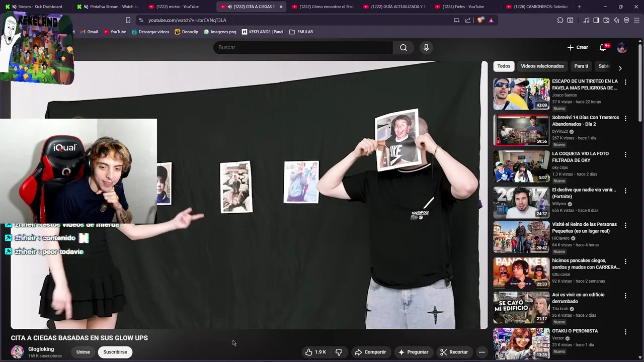Close the CITA A CIEGAS tab
The height and width of the screenshot is (362, 644).
pos(281,7)
